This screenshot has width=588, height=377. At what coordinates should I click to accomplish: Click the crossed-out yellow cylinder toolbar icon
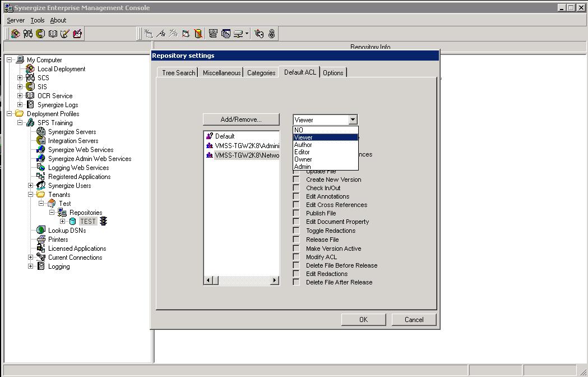[198, 34]
